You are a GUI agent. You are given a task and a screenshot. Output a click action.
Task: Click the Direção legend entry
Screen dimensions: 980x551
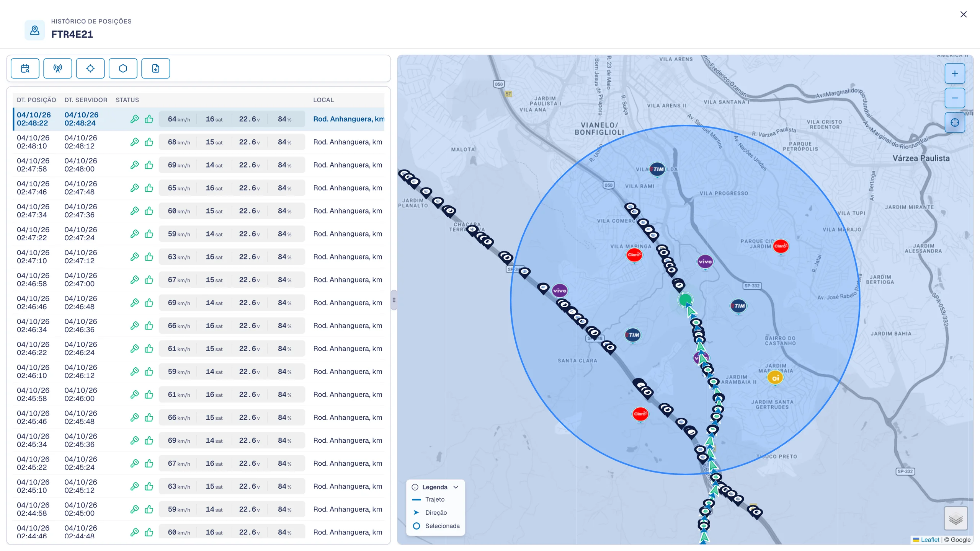[x=430, y=512]
